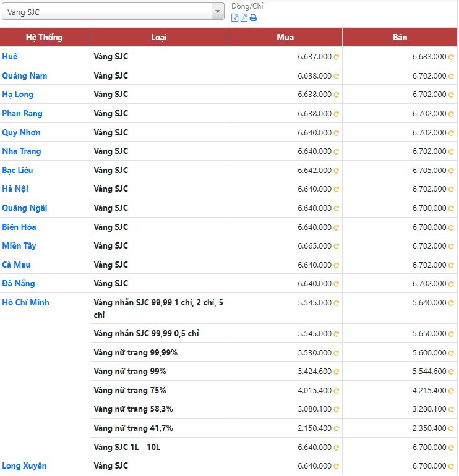Click the text Vàng SJC 1L - 10L
459x476 pixels.
[127, 447]
